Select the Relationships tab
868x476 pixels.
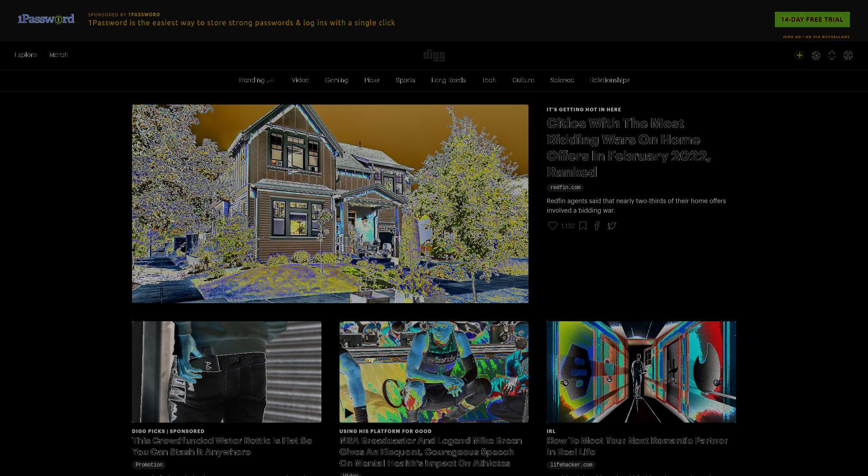pyautogui.click(x=609, y=80)
